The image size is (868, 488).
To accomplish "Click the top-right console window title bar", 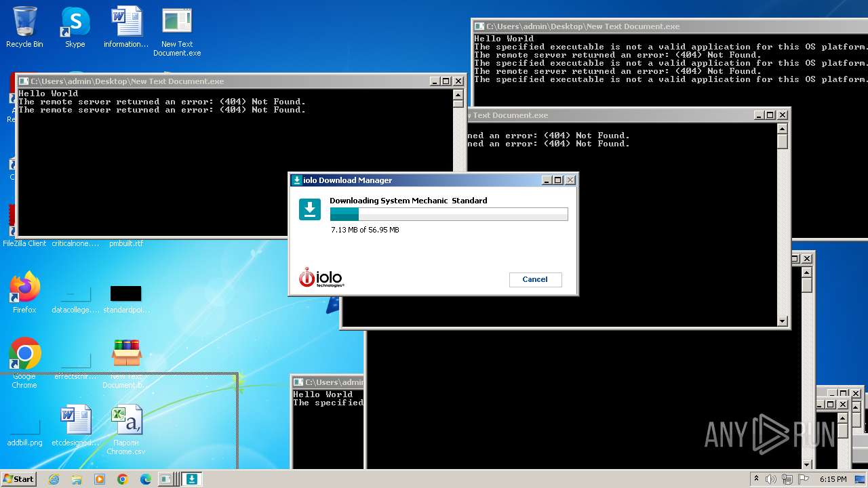I will (670, 26).
